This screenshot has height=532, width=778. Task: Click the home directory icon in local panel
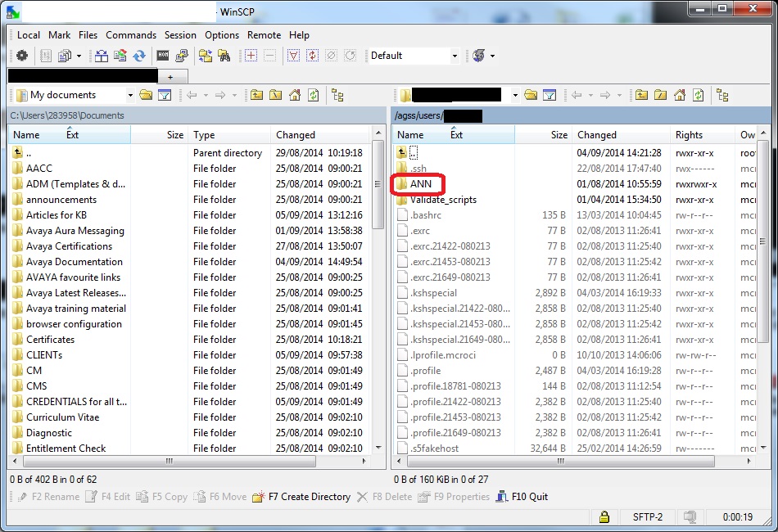tap(295, 95)
